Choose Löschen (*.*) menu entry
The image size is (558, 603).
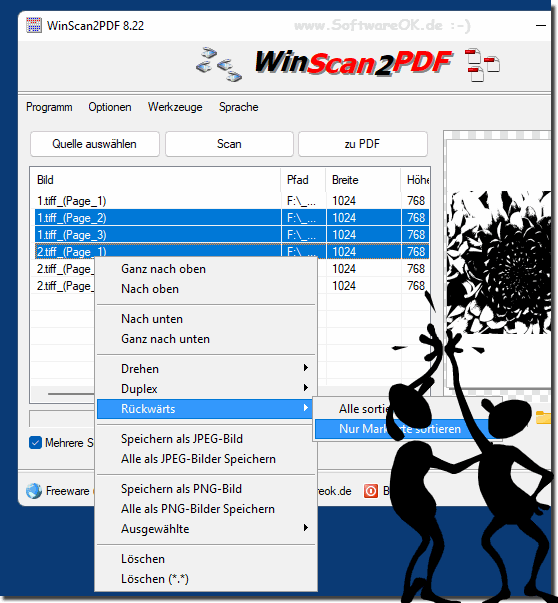click(x=206, y=578)
